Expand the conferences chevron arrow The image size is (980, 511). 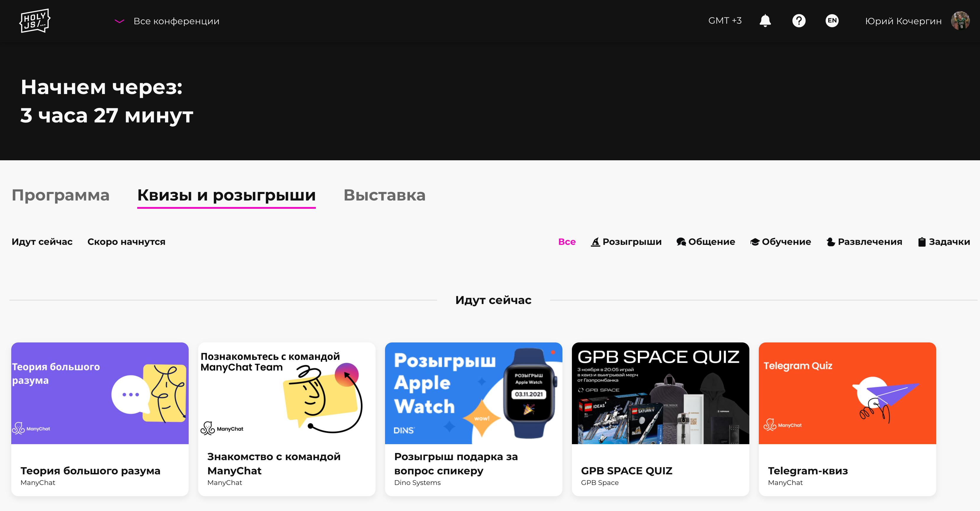(119, 21)
